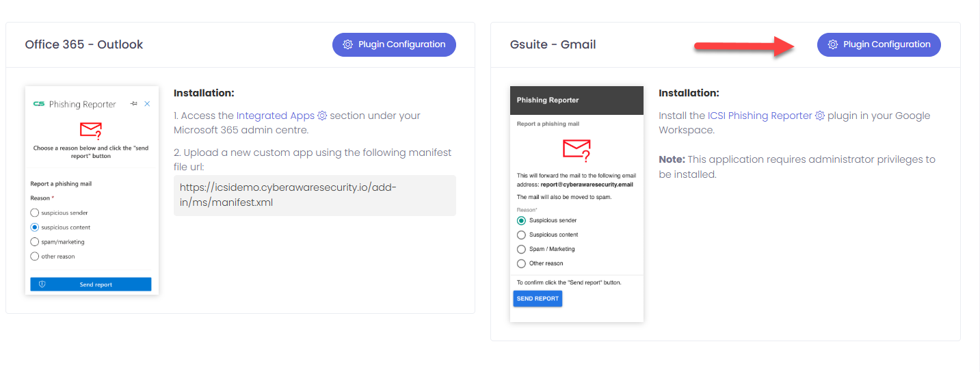This screenshot has width=980, height=372.
Task: Click the gear icon beside Integrated Apps
Action: tap(323, 116)
